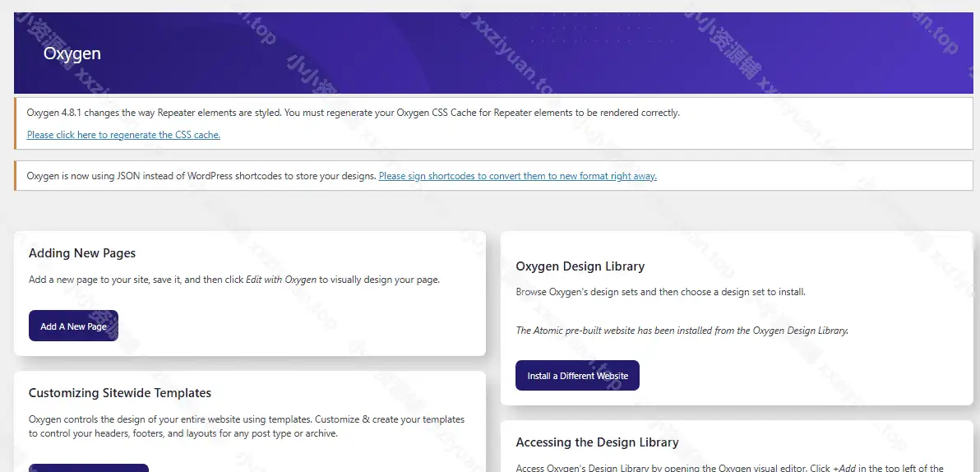The height and width of the screenshot is (472, 980).
Task: Select the Accessing the Design Library heading
Action: (597, 442)
